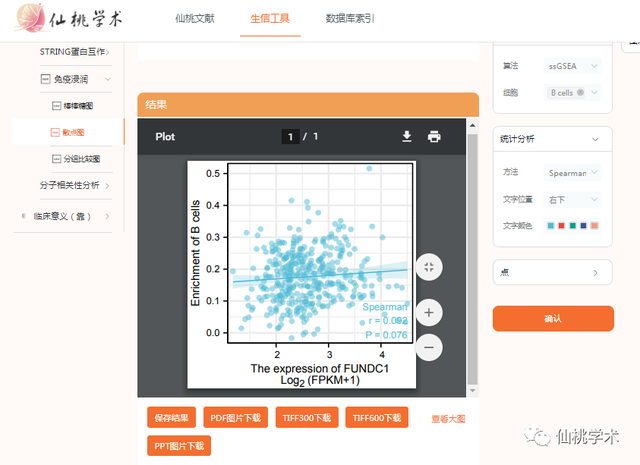Click the 分组比较图 item icon
The height and width of the screenshot is (465, 640).
pyautogui.click(x=56, y=159)
